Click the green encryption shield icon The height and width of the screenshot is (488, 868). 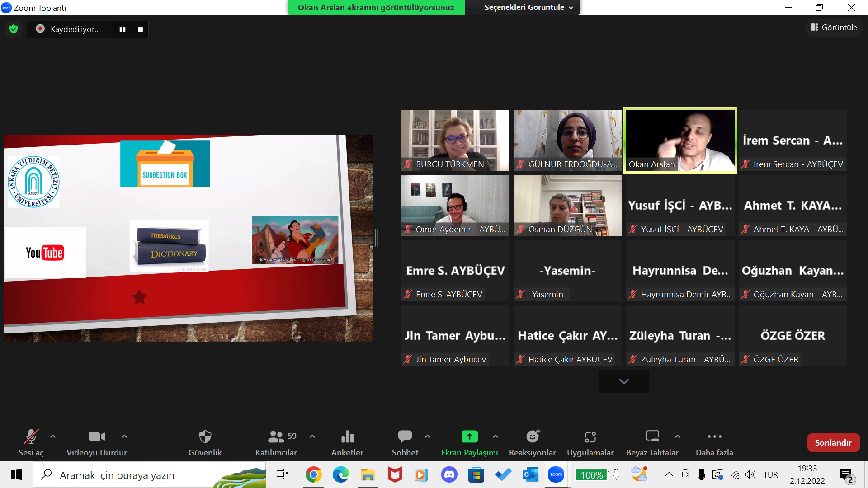pos(14,29)
